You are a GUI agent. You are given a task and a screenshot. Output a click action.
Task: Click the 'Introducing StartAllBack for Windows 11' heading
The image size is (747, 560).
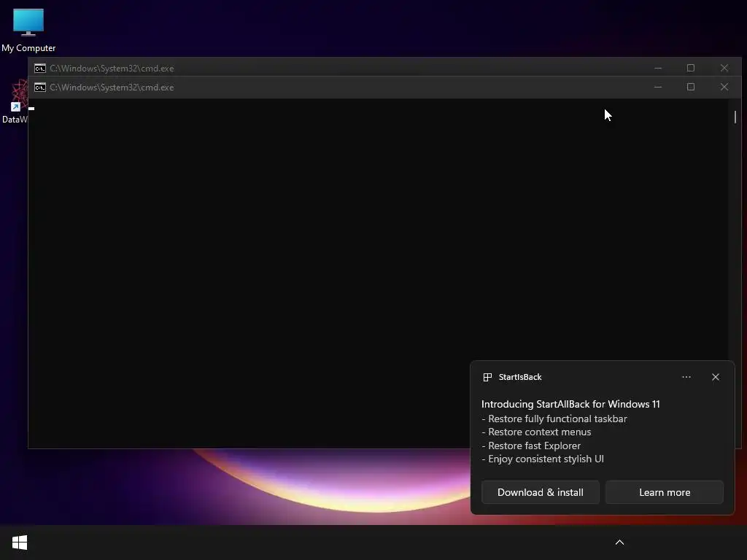pos(570,404)
